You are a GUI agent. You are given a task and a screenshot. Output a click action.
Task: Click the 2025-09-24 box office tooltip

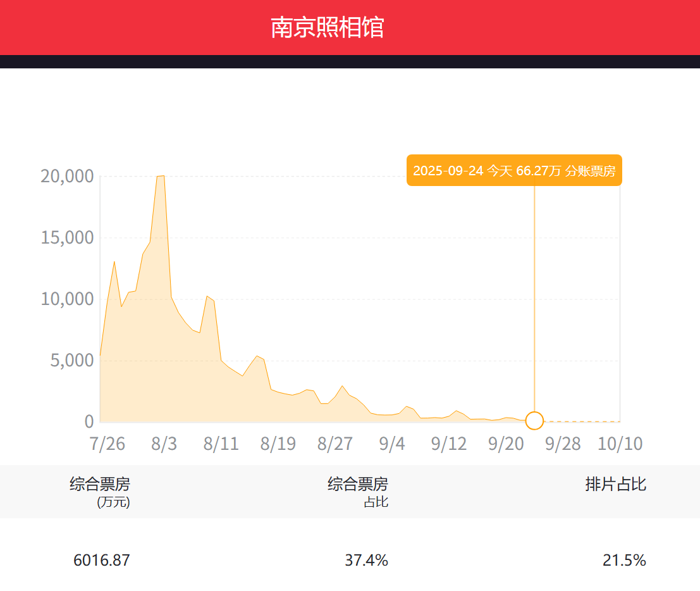point(514,170)
